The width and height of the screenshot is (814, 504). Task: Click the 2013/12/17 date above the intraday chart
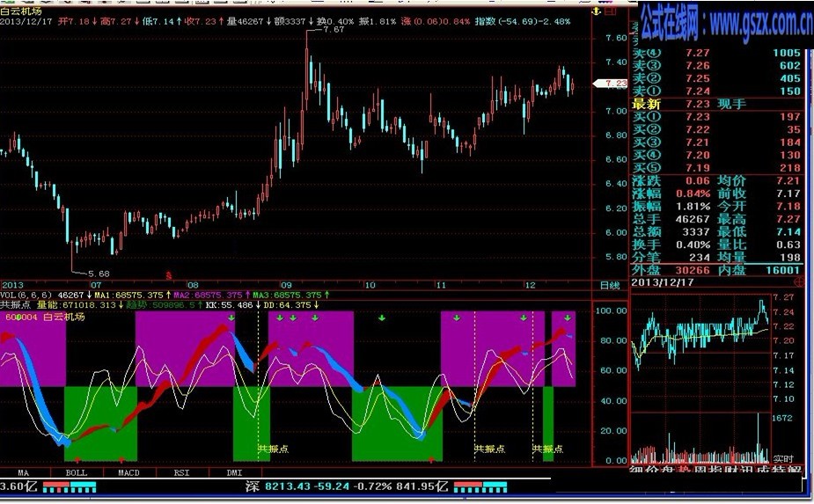(x=663, y=282)
